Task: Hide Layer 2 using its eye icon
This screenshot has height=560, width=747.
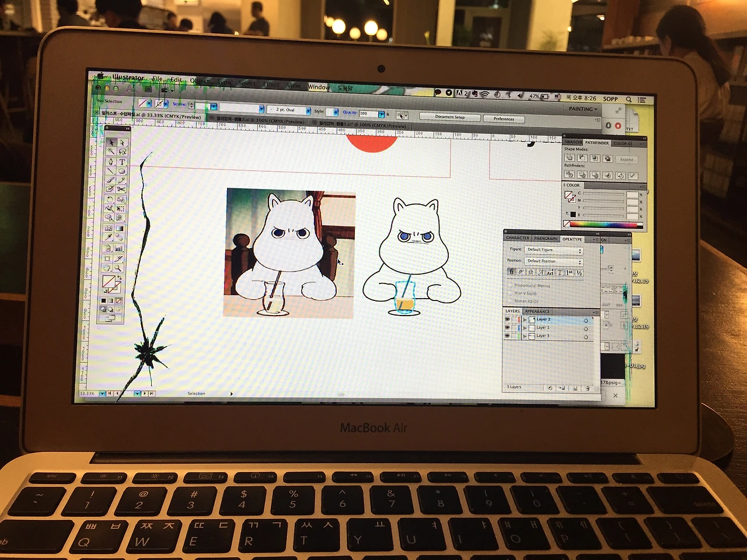Action: [x=507, y=319]
